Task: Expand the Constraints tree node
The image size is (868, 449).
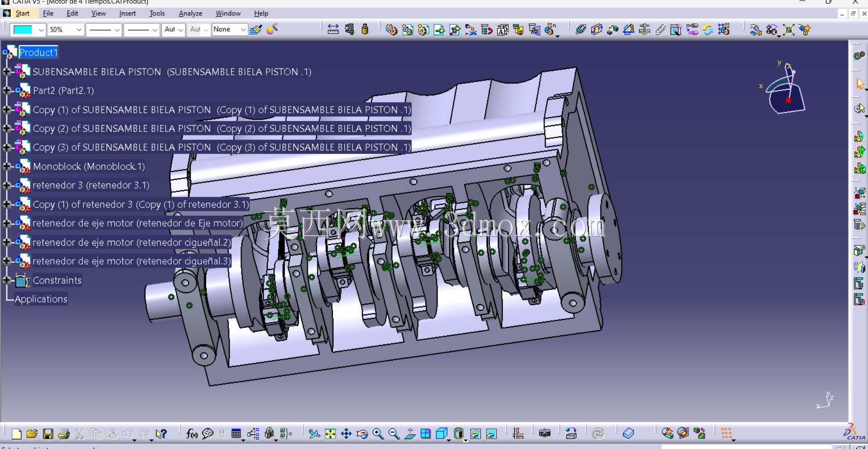Action: pyautogui.click(x=6, y=280)
